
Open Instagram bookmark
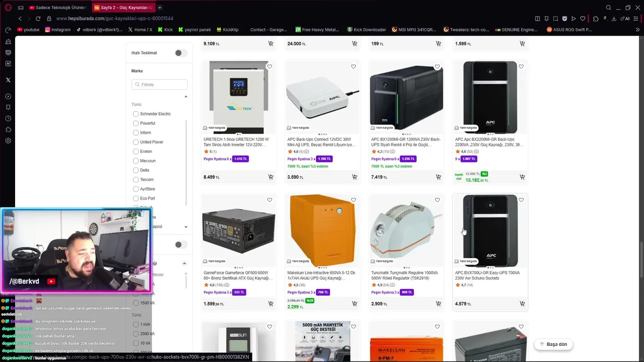58,30
